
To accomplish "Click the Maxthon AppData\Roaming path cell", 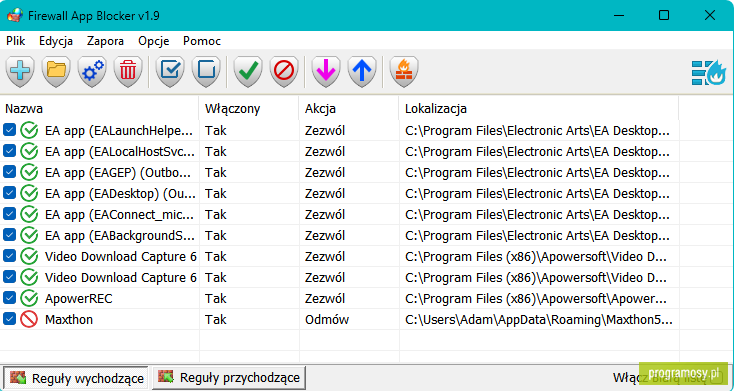I will (539, 320).
